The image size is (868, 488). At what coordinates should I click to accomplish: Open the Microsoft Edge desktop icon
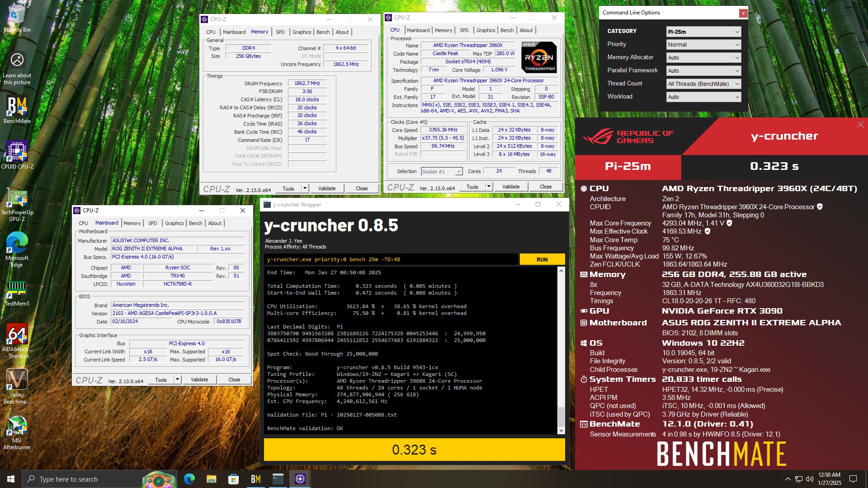pyautogui.click(x=17, y=249)
